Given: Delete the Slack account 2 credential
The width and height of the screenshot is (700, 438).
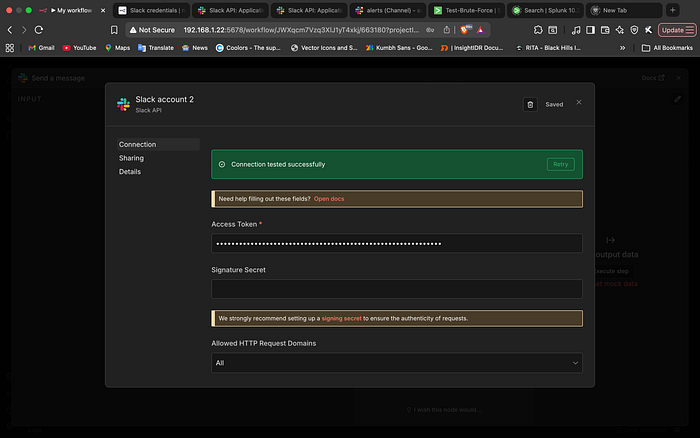Looking at the screenshot, I should 530,104.
